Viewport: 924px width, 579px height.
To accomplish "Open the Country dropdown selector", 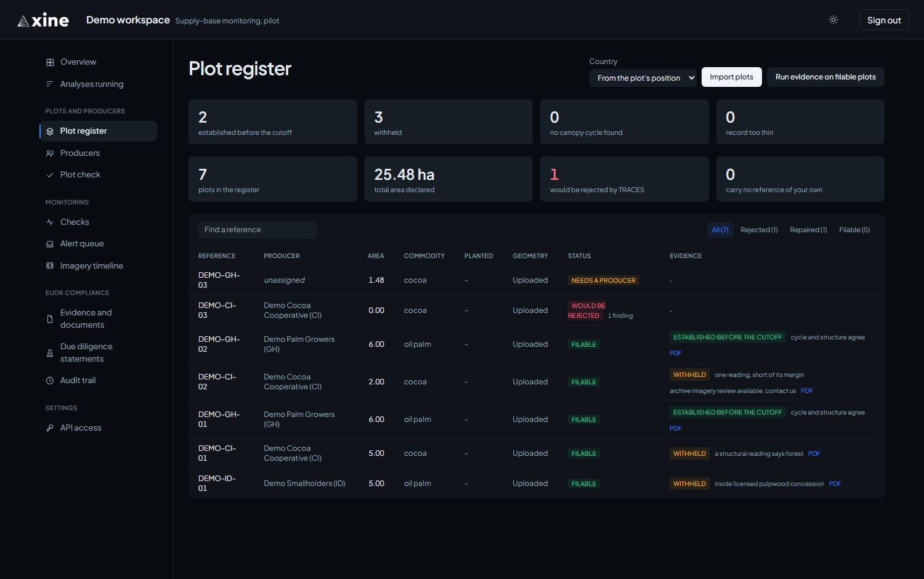I will tap(642, 78).
